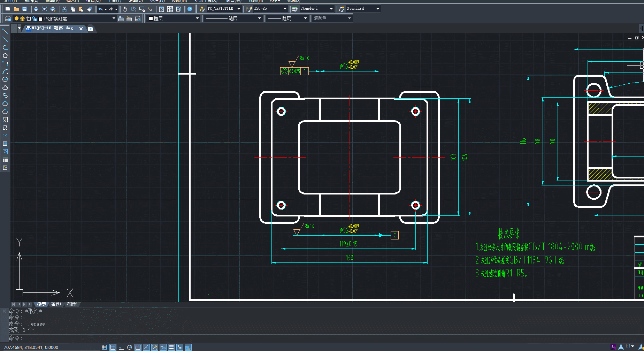This screenshot has width=644, height=351.
Task: Activate the Pan hand tool
Action: [x=125, y=9]
